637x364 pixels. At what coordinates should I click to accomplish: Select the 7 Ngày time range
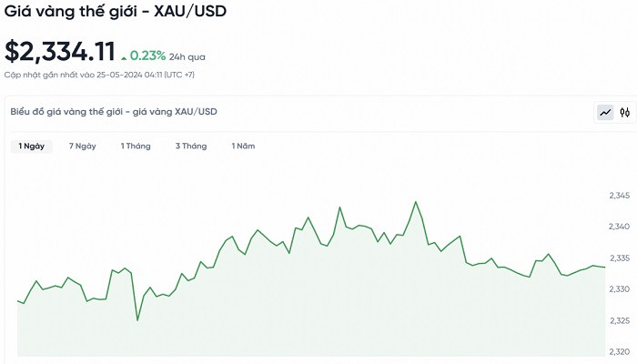(83, 146)
